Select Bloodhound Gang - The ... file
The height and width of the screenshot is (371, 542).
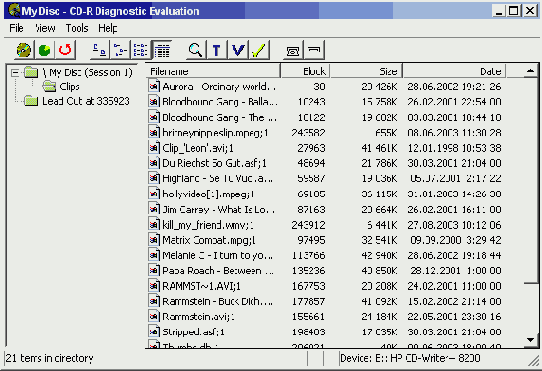[x=219, y=117]
